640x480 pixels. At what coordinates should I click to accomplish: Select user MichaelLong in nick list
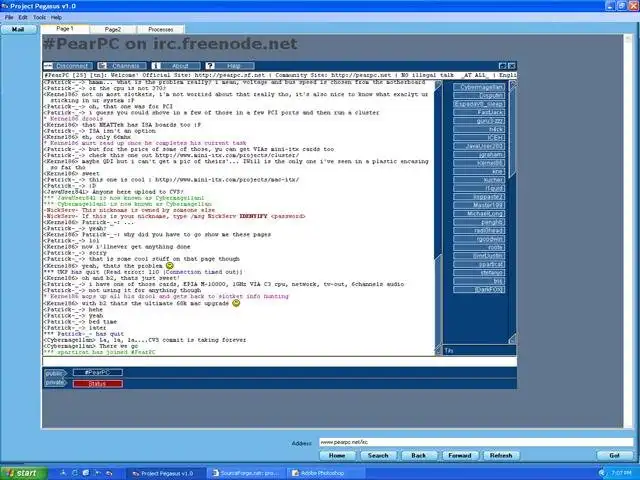click(479, 214)
